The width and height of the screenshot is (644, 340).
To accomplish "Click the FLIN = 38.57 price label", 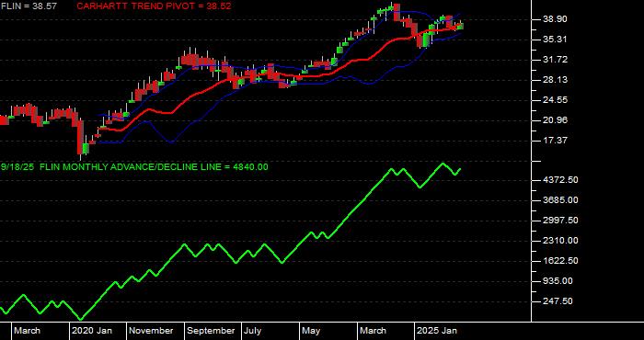I will 29,6.
